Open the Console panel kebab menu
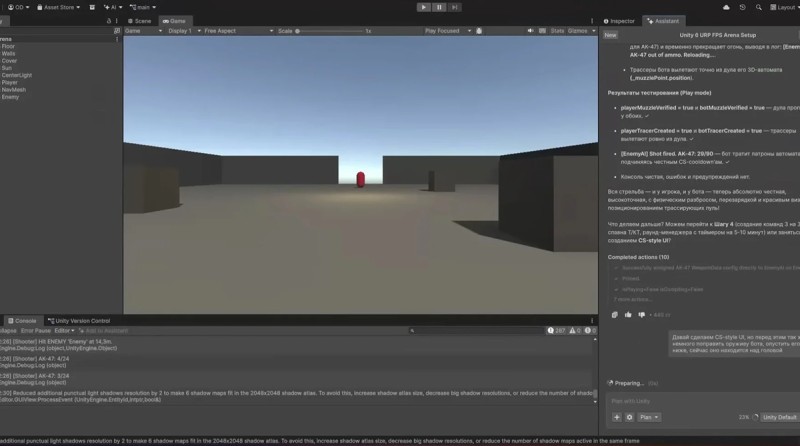 point(592,321)
